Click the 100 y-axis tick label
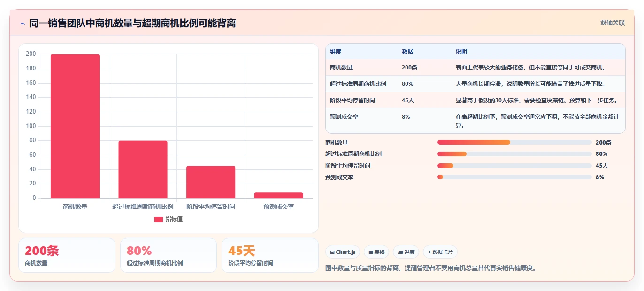 [x=31, y=126]
